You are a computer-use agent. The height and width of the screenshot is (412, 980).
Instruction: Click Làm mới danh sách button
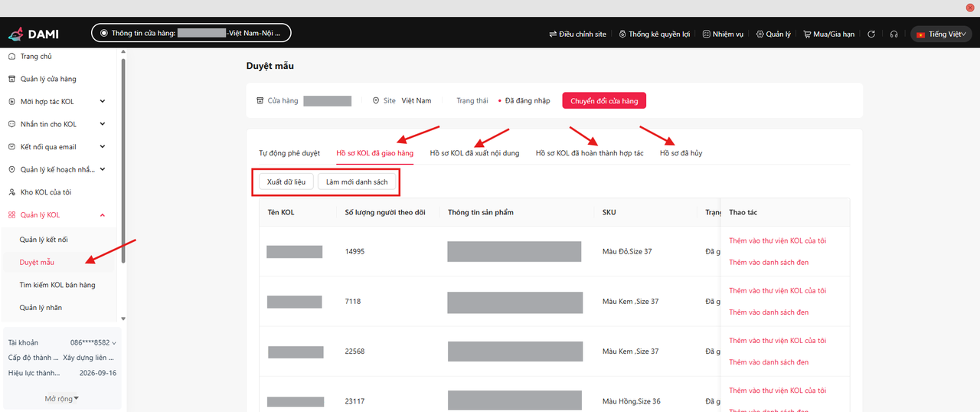tap(357, 182)
